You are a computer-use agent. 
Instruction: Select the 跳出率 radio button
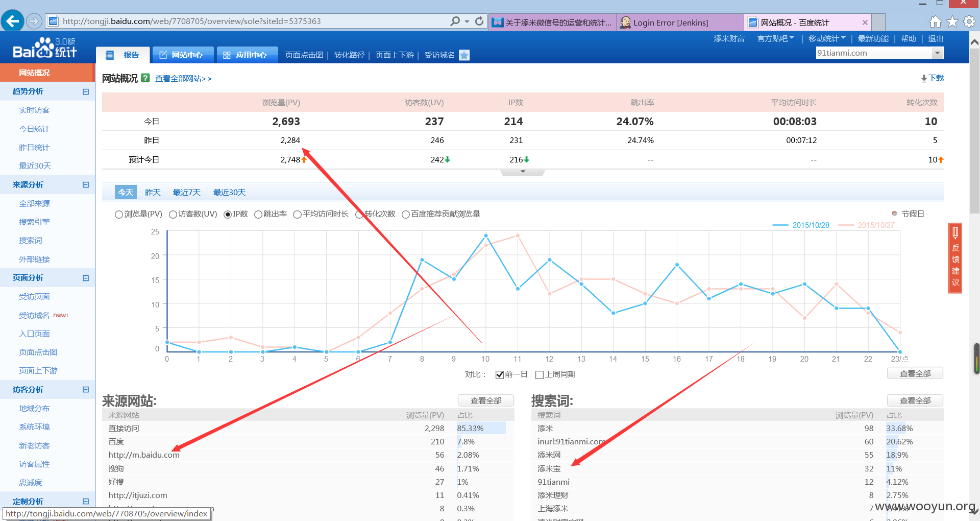pos(258,215)
